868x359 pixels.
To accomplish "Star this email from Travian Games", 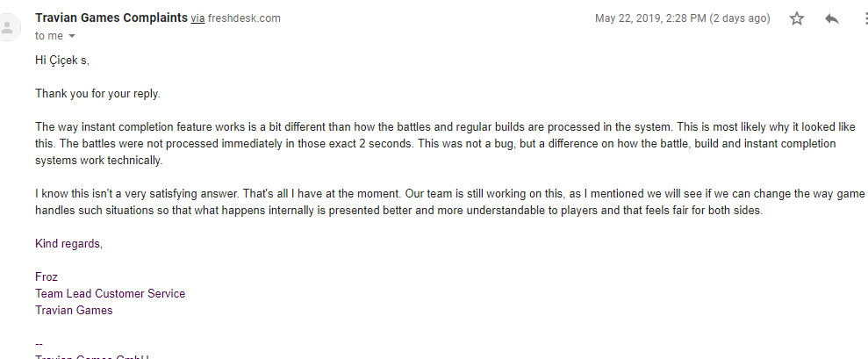I will pyautogui.click(x=797, y=18).
